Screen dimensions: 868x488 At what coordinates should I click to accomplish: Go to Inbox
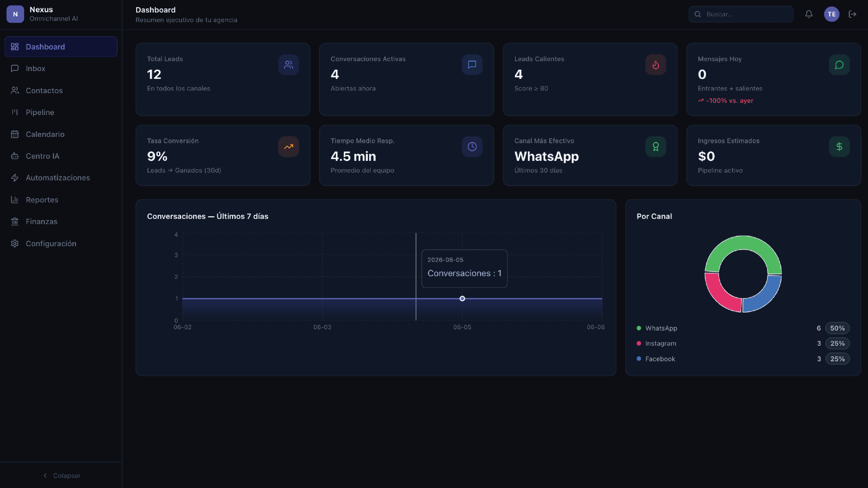(x=61, y=68)
